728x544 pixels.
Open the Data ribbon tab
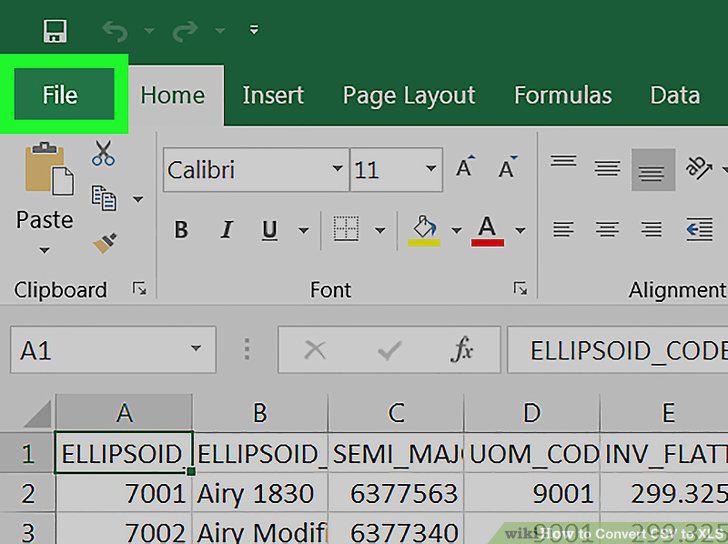click(x=675, y=96)
